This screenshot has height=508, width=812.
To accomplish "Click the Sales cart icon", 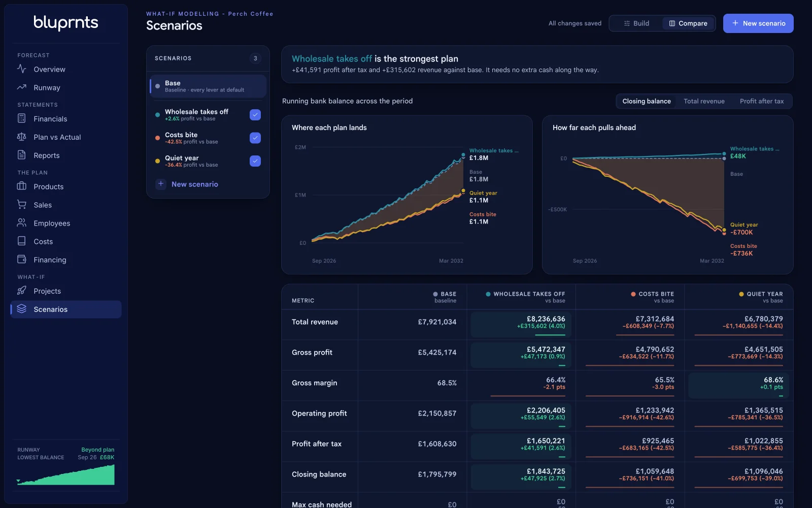I will pos(21,205).
